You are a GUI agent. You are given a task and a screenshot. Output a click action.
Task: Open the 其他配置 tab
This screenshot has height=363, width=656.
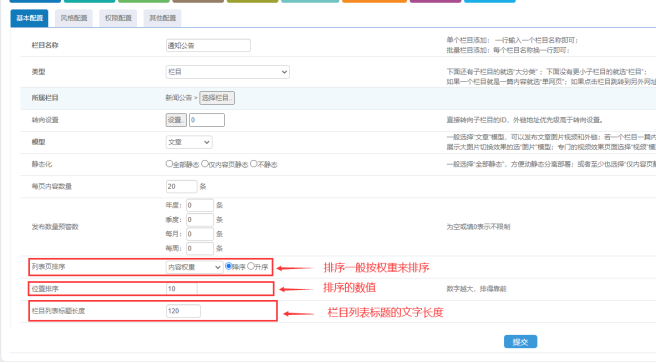(162, 18)
